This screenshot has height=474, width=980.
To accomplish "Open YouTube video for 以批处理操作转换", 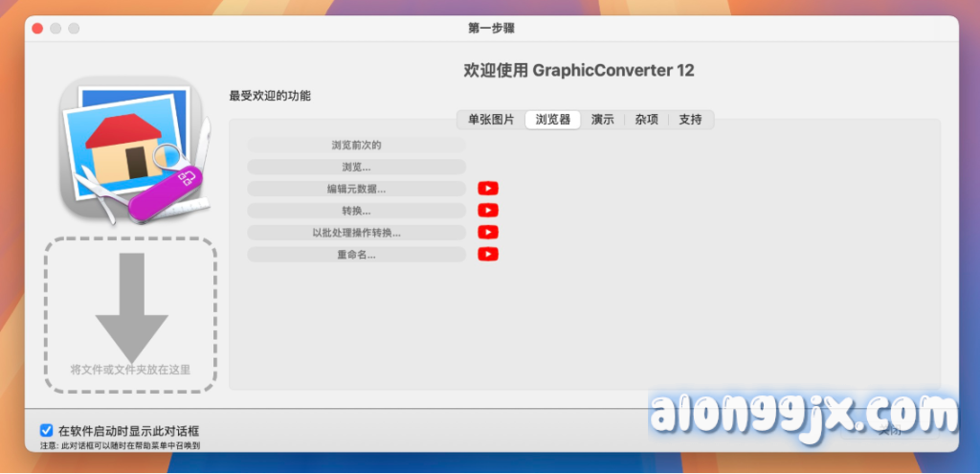I will [488, 232].
